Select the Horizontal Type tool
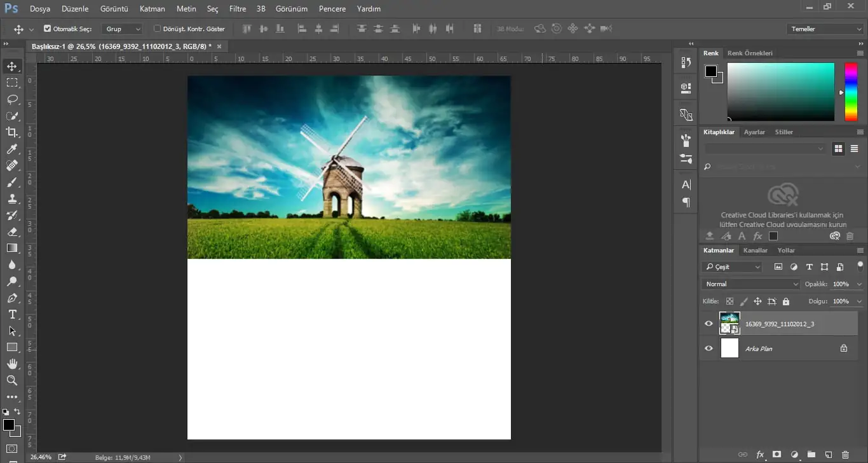 [x=12, y=314]
